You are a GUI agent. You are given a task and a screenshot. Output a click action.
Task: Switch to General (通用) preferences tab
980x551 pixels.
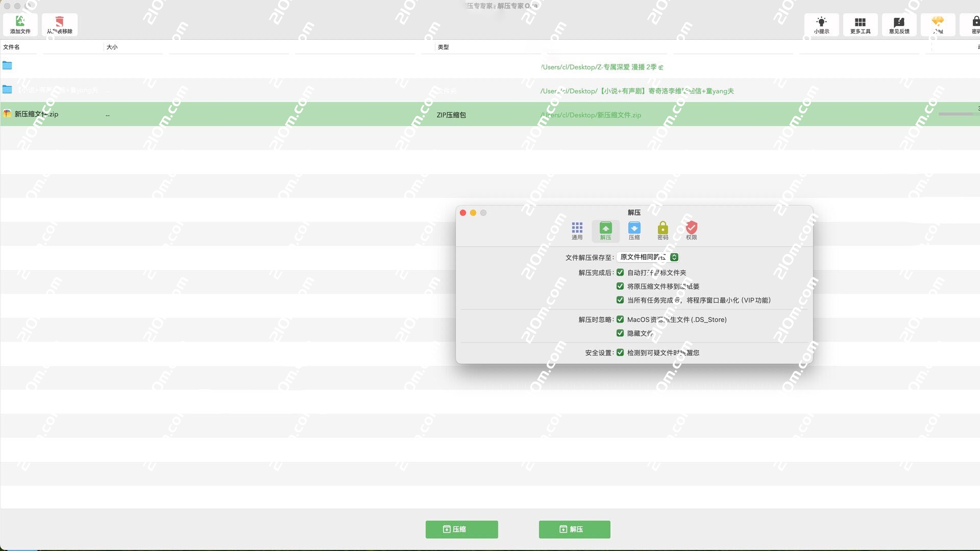(577, 231)
